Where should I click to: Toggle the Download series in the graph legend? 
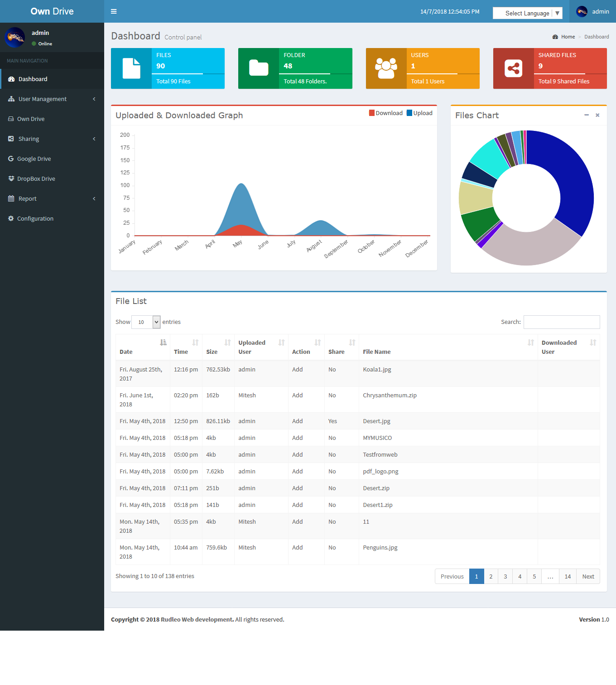click(385, 113)
